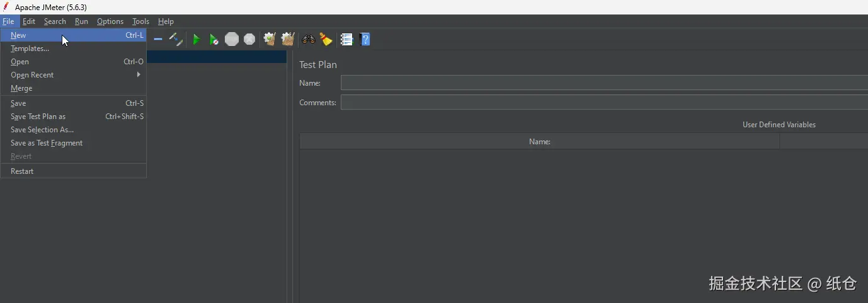This screenshot has height=303, width=868.
Task: Open the Options menu
Action: tap(110, 21)
